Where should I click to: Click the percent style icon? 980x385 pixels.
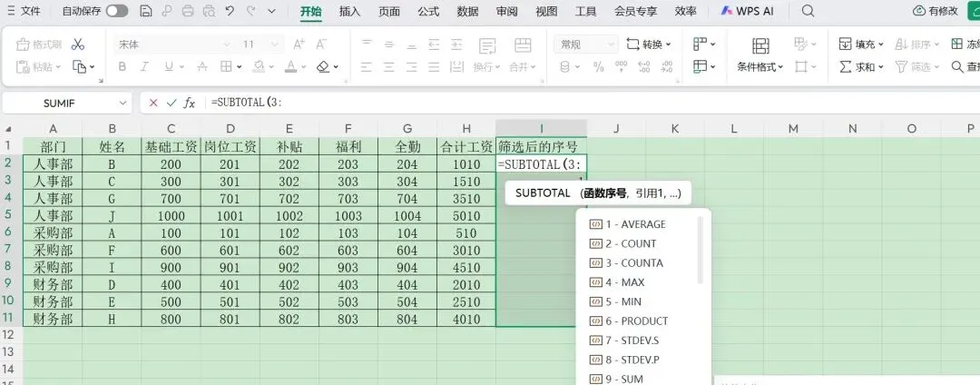point(598,67)
